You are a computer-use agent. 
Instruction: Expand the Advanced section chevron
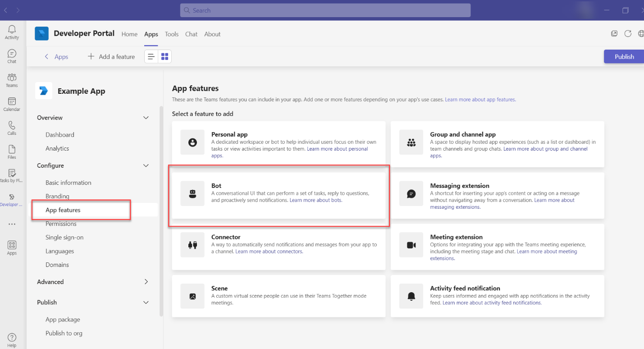[146, 282]
